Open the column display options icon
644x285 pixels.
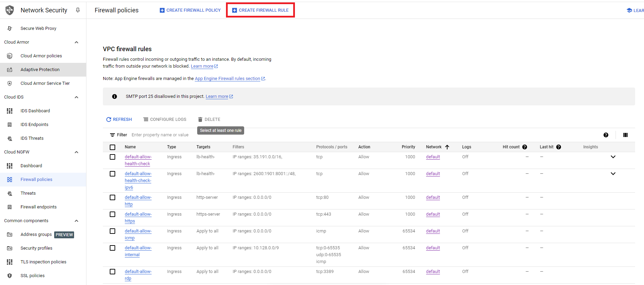pyautogui.click(x=625, y=135)
